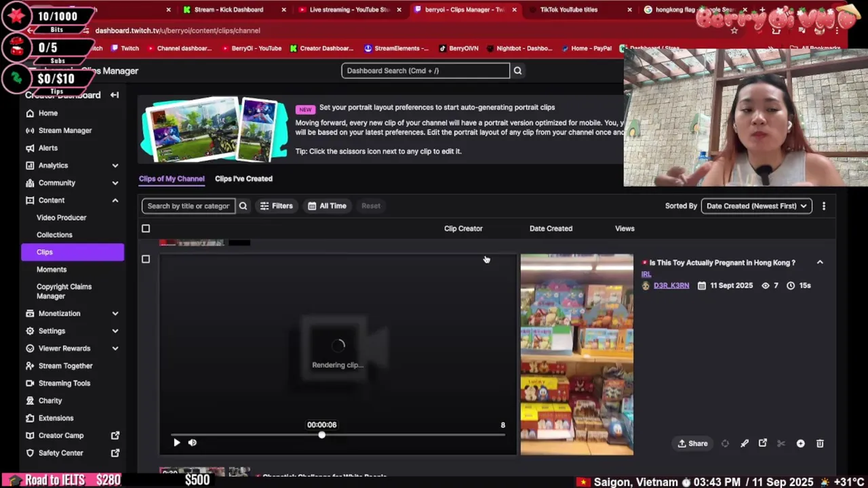Click the Reset filters button
Screen dimensions: 868x488
pos(371,206)
